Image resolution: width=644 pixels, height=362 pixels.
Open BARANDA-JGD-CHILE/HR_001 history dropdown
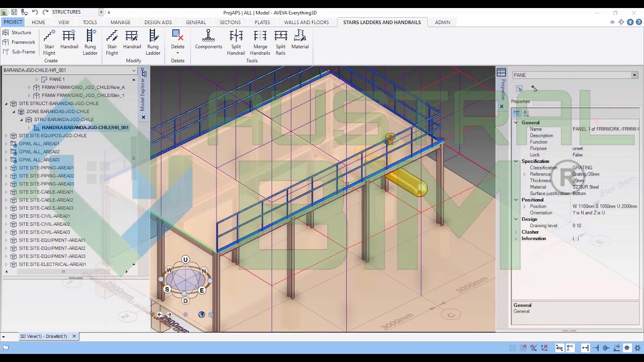click(133, 70)
